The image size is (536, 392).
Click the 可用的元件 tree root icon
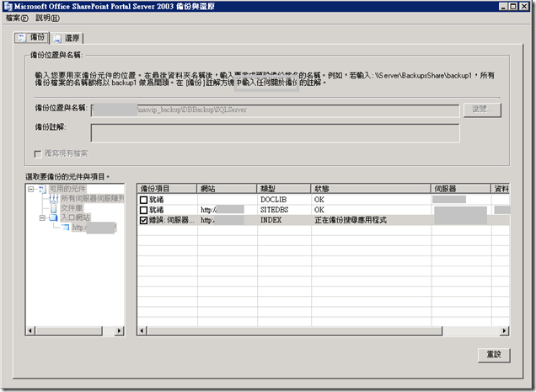click(x=41, y=189)
